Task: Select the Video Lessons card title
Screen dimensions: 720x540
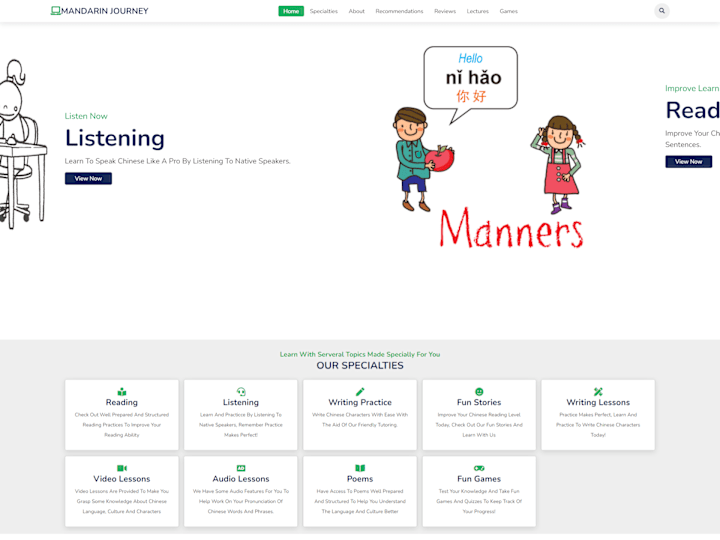Action: coord(122,479)
